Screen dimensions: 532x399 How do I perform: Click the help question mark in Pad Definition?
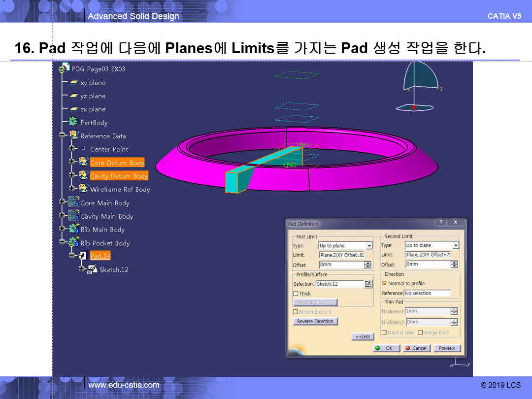(440, 223)
